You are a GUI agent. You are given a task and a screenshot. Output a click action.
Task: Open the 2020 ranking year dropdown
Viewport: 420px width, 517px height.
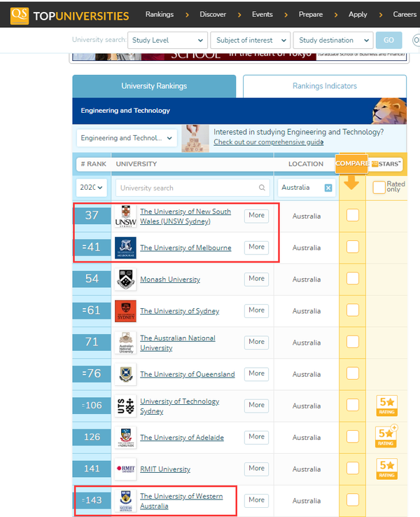pos(91,188)
